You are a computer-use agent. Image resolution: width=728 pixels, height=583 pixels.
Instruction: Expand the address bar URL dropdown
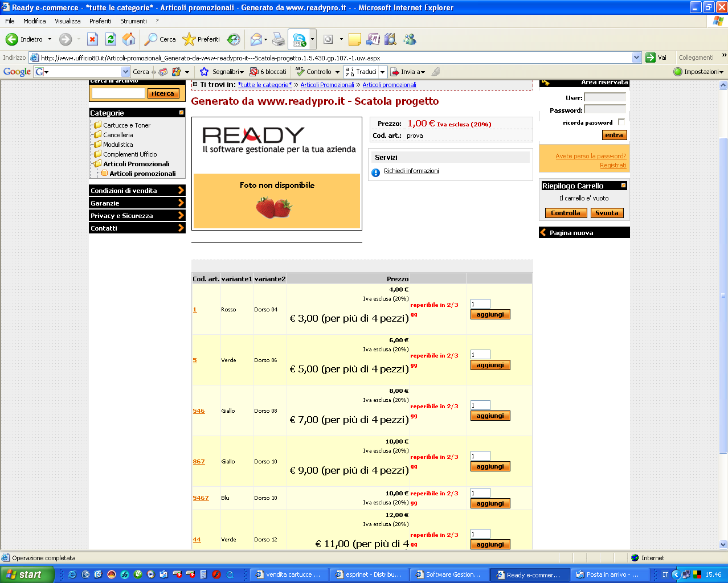[x=637, y=58]
